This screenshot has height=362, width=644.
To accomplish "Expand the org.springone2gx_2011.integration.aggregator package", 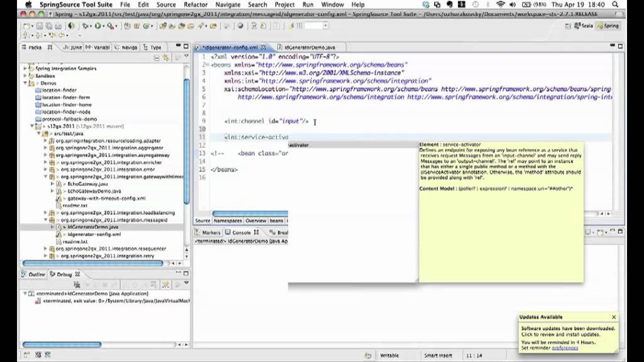I will [45, 148].
